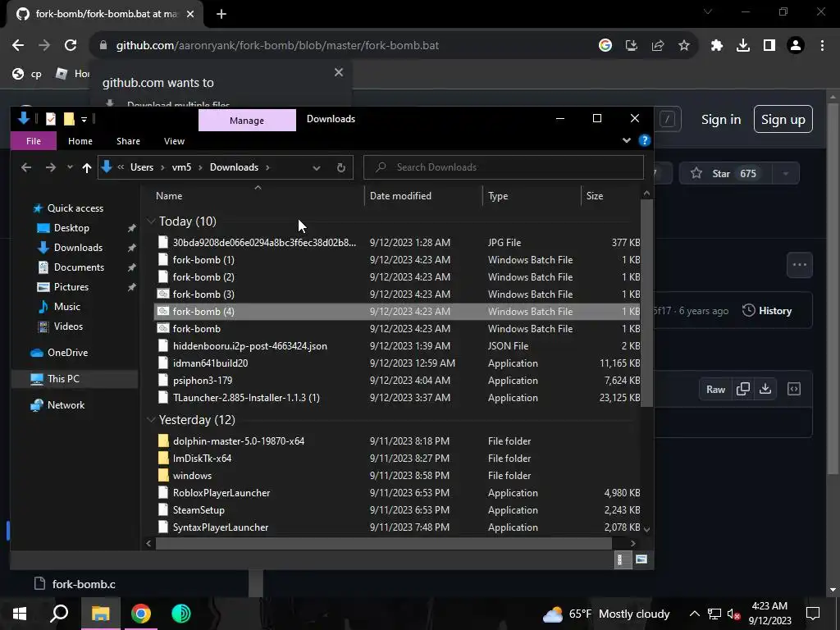Screen dimensions: 840x630
Task: Click the Search Downloads field
Action: 504,167
